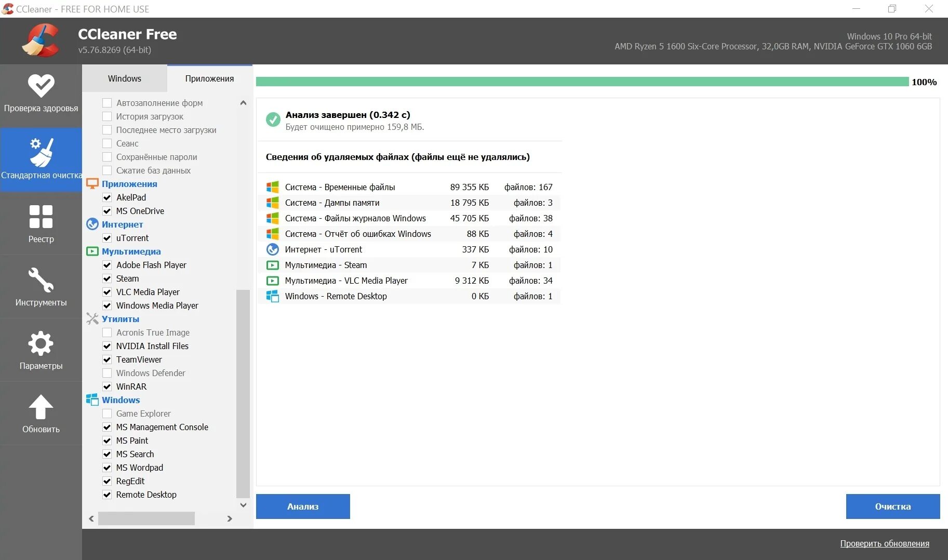Click the green checkmark analysis-complete icon

[273, 120]
